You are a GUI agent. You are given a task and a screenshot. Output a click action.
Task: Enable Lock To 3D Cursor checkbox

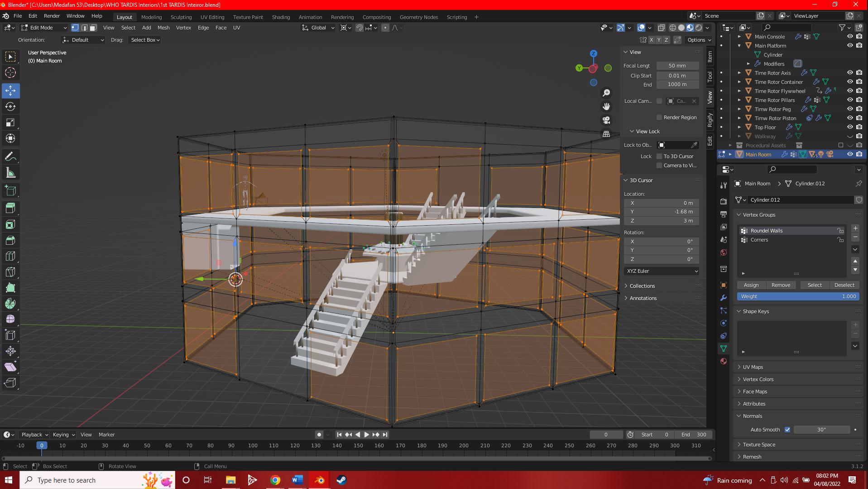(659, 156)
